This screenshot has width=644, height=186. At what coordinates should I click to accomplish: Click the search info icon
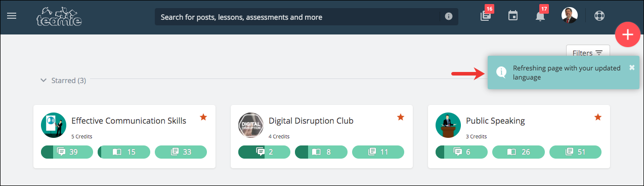pos(448,17)
